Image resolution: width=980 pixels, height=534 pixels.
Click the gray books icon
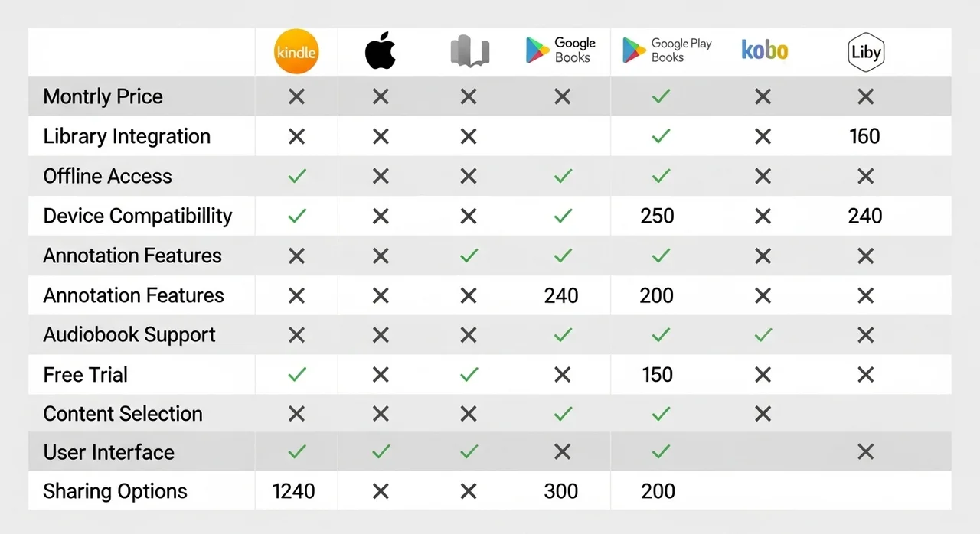[469, 52]
